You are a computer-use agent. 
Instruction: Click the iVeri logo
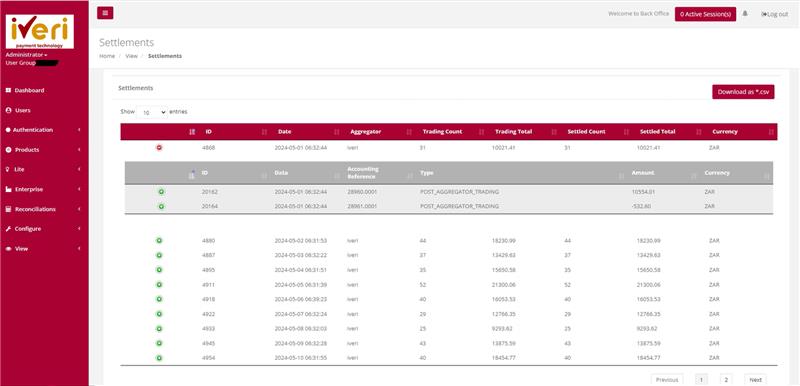(x=39, y=32)
